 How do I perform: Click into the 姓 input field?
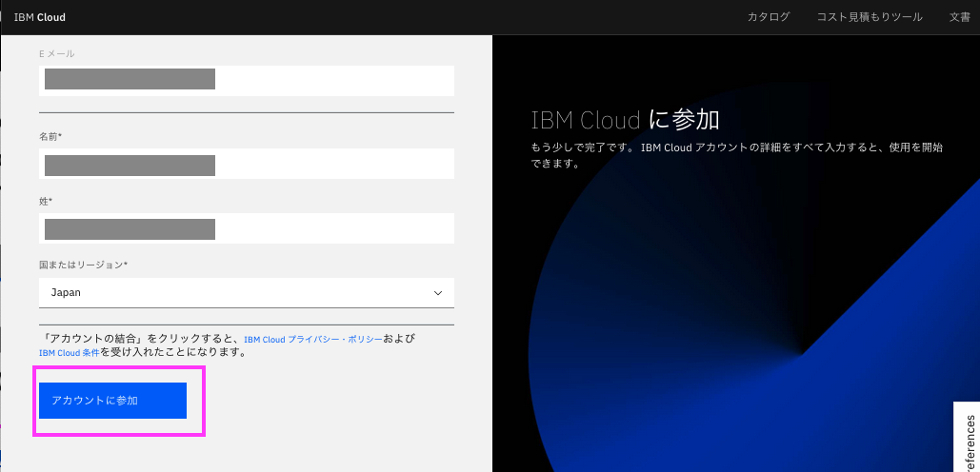[247, 228]
